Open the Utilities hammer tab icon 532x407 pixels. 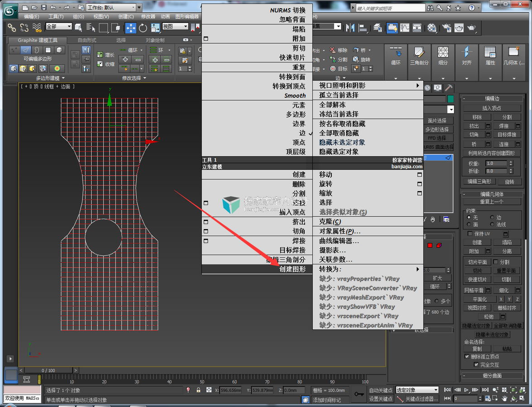point(449,88)
